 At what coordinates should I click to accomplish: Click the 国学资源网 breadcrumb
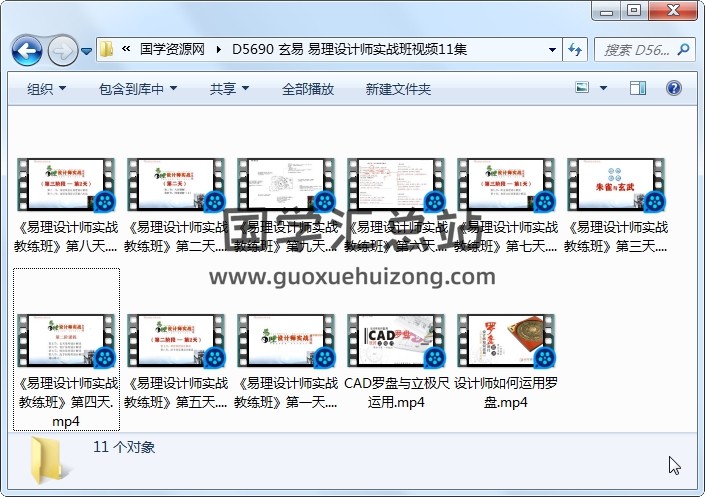(172, 49)
